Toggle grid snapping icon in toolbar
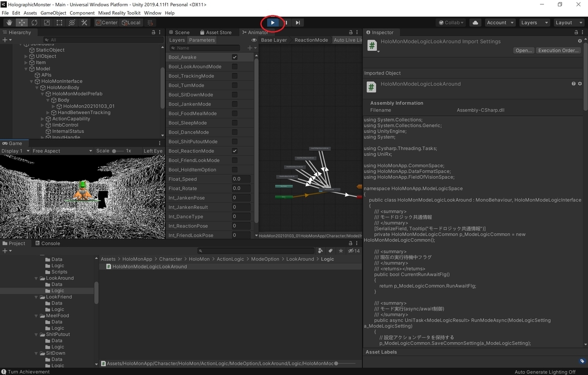This screenshot has width=588, height=375. [x=150, y=23]
